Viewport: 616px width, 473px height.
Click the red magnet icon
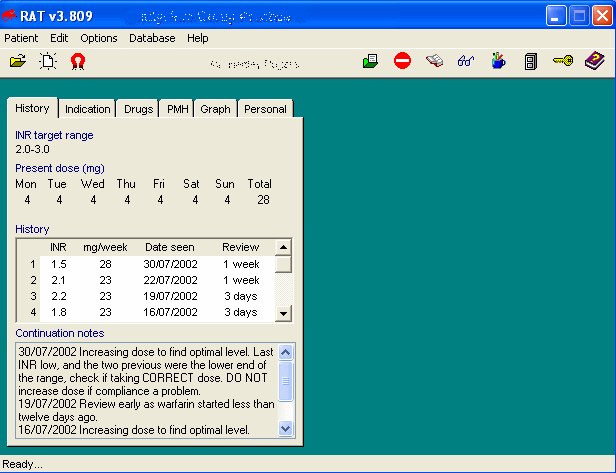tap(78, 62)
